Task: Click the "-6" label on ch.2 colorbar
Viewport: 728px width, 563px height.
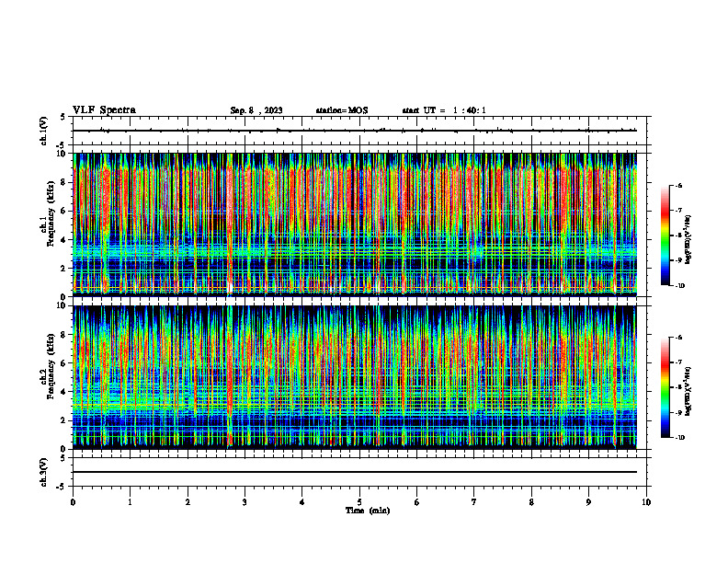Action: 678,338
